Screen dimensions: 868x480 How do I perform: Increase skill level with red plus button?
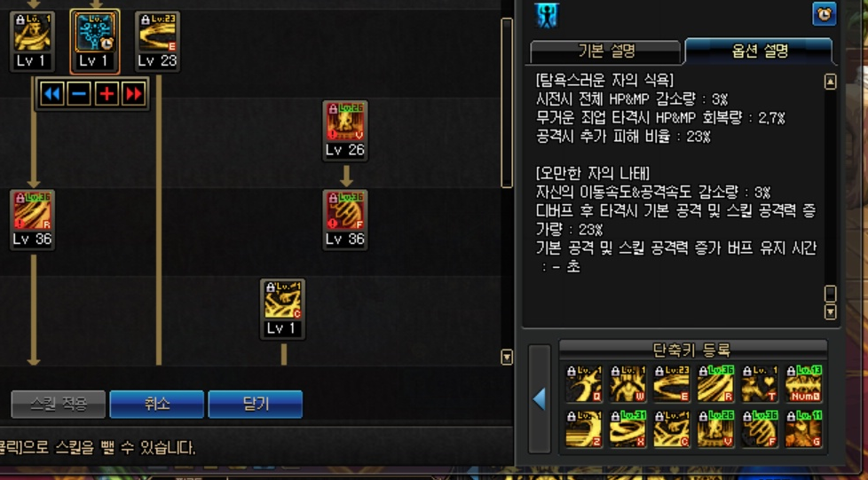click(107, 93)
